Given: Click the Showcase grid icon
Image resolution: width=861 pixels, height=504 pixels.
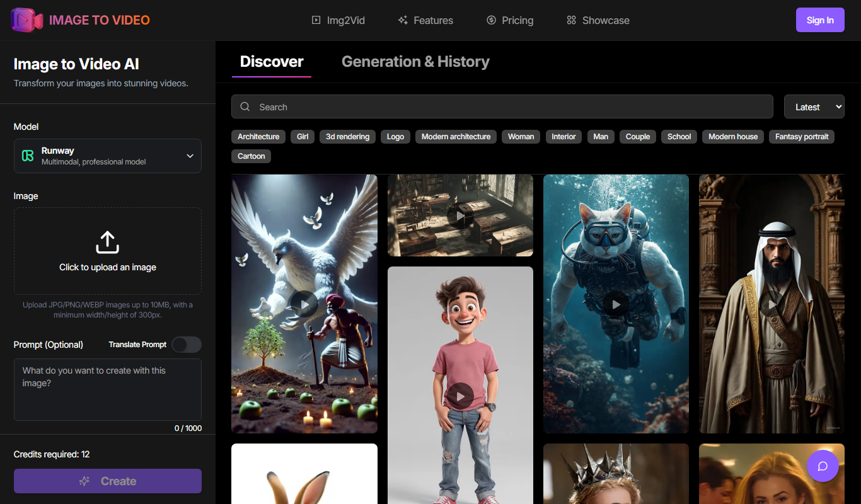Looking at the screenshot, I should point(571,20).
